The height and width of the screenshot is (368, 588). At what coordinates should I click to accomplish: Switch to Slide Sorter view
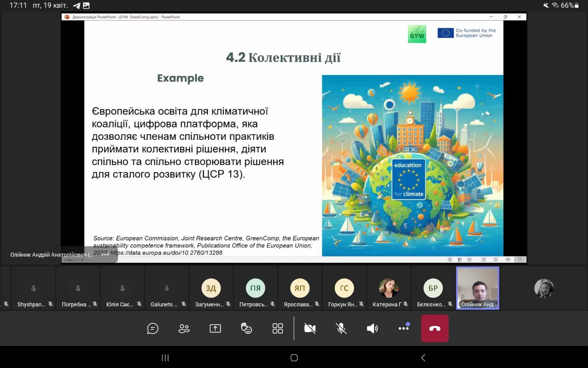[496, 260]
